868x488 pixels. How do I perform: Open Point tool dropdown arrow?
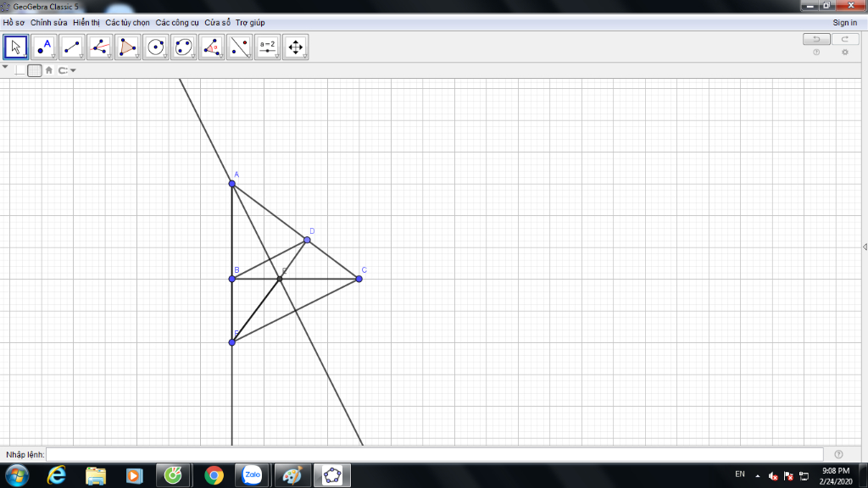(x=53, y=57)
